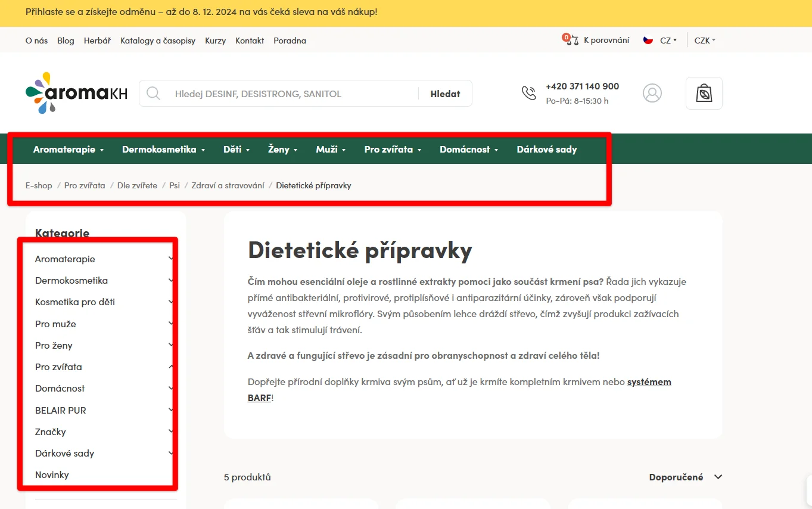
Task: Expand BELAIR PUR sidebar category
Action: 171,410
